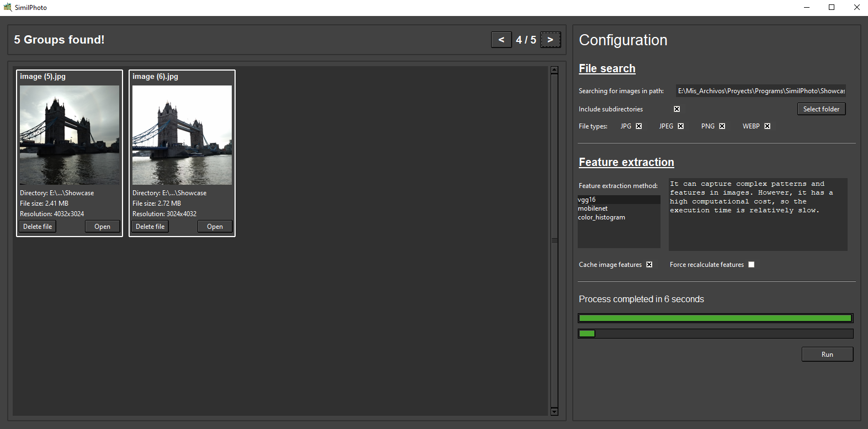Minimize the SimilPhoto window
868x429 pixels.
coord(807,8)
